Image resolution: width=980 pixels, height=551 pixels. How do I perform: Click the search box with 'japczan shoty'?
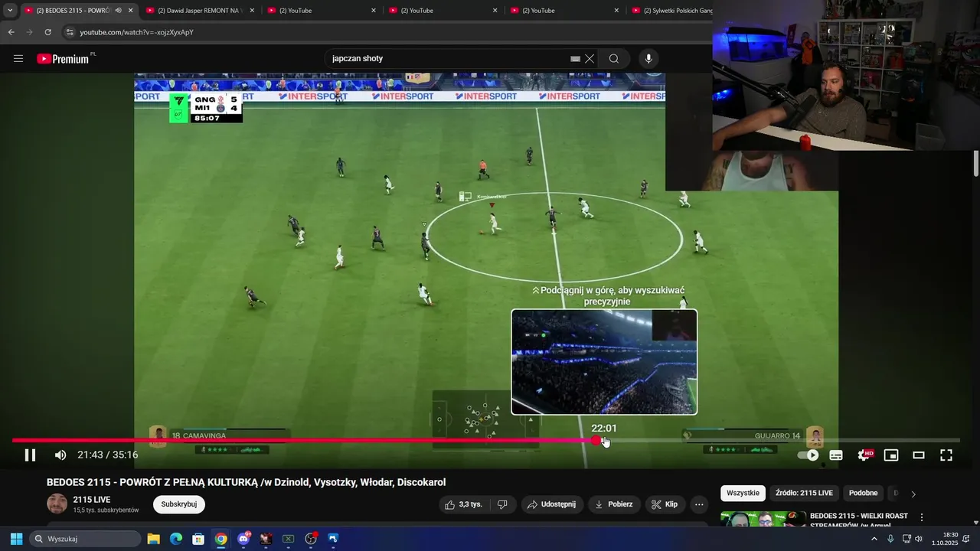coord(448,59)
